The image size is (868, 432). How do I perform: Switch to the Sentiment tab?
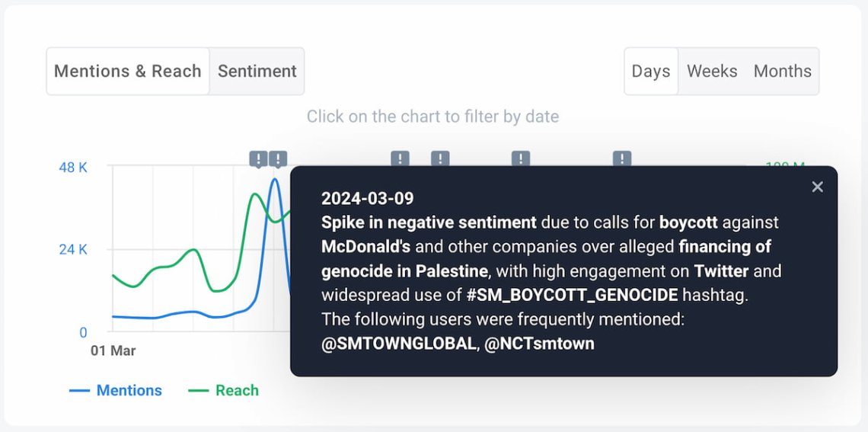click(x=257, y=72)
